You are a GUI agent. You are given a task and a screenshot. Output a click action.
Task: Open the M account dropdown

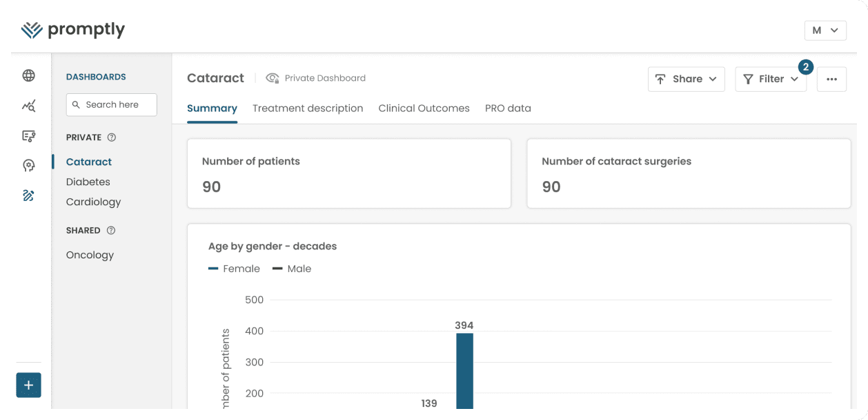(825, 30)
